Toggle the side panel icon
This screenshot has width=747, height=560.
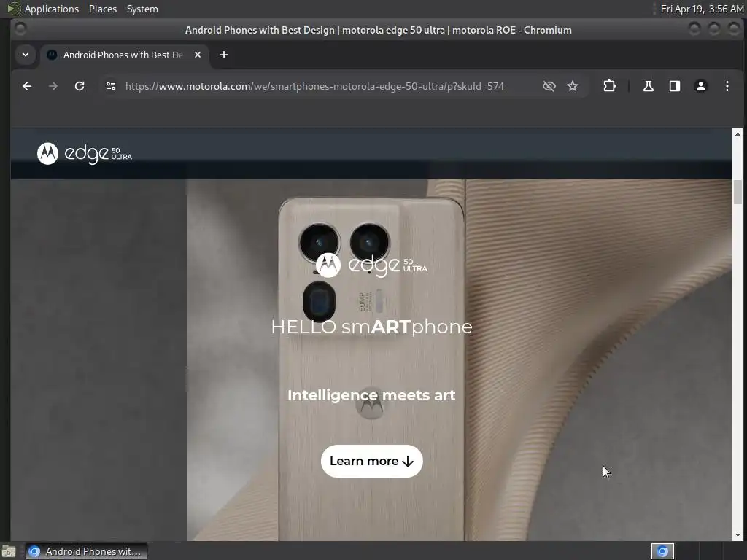click(675, 86)
